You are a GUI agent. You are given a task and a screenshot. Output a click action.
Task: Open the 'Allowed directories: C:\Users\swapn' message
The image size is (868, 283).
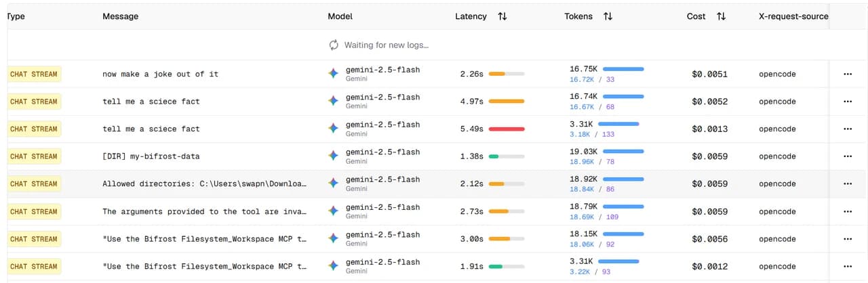[204, 183]
